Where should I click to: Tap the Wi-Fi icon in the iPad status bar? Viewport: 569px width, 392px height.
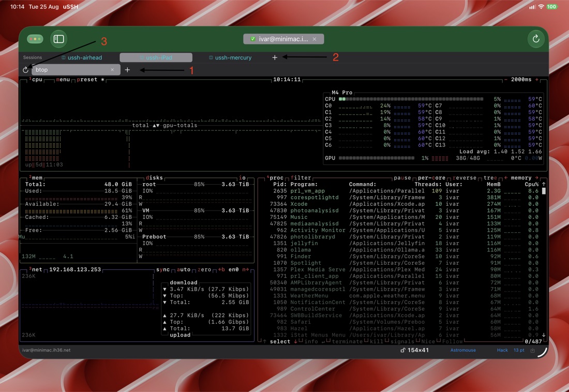pos(541,7)
